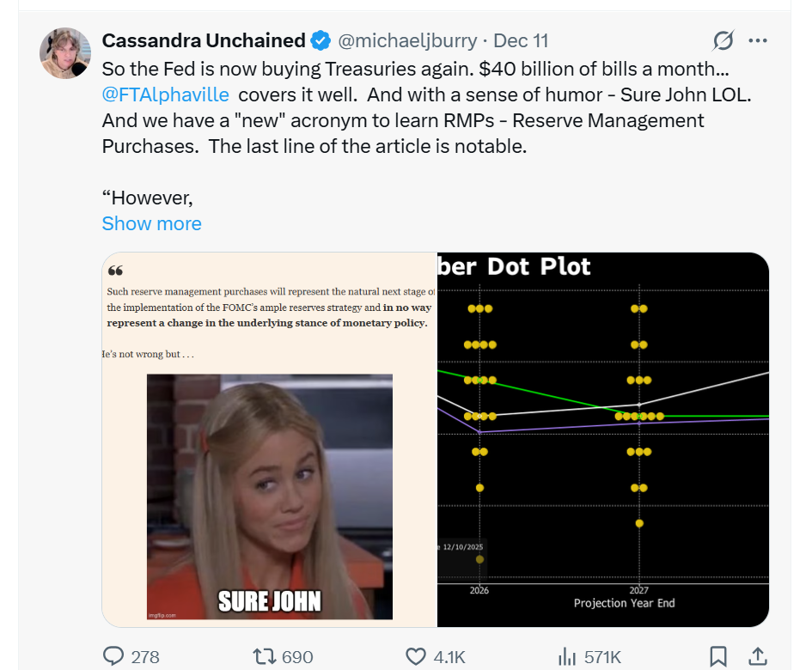
Task: Open the Dot Plot chart image
Action: [x=603, y=439]
